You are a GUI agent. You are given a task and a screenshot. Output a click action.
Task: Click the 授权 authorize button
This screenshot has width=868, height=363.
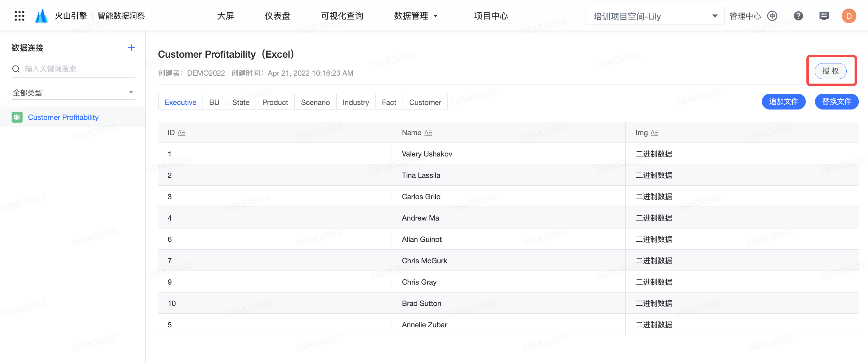[x=830, y=71]
